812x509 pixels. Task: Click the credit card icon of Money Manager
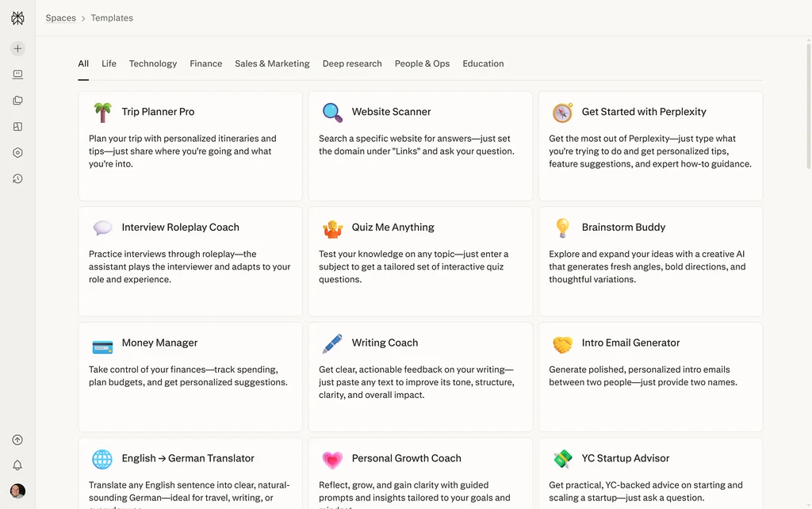pyautogui.click(x=102, y=346)
